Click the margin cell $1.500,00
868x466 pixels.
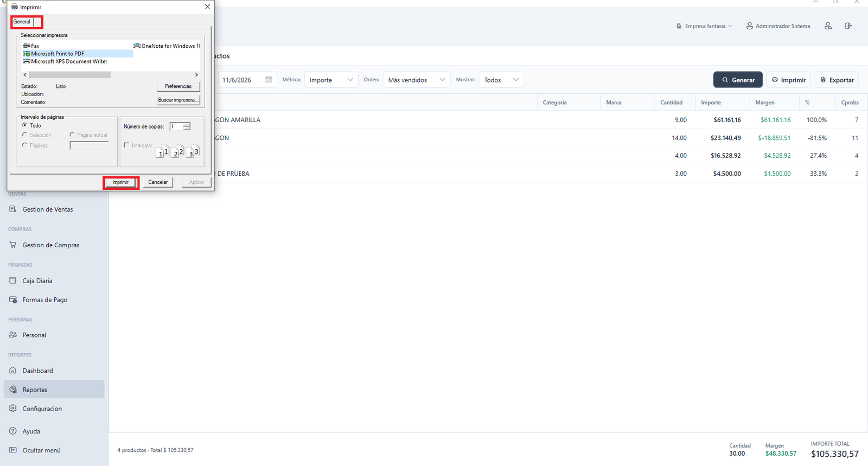pyautogui.click(x=777, y=174)
